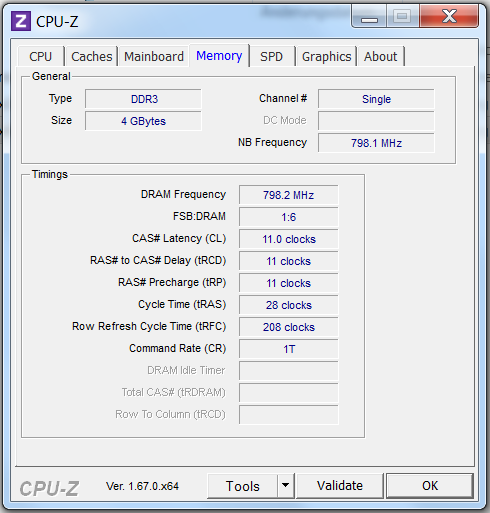The height and width of the screenshot is (513, 490).
Task: Confirm with the OK button
Action: [430, 486]
